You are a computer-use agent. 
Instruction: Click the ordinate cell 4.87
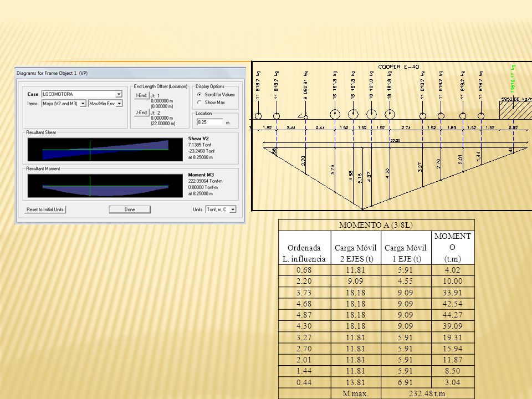[304, 315]
